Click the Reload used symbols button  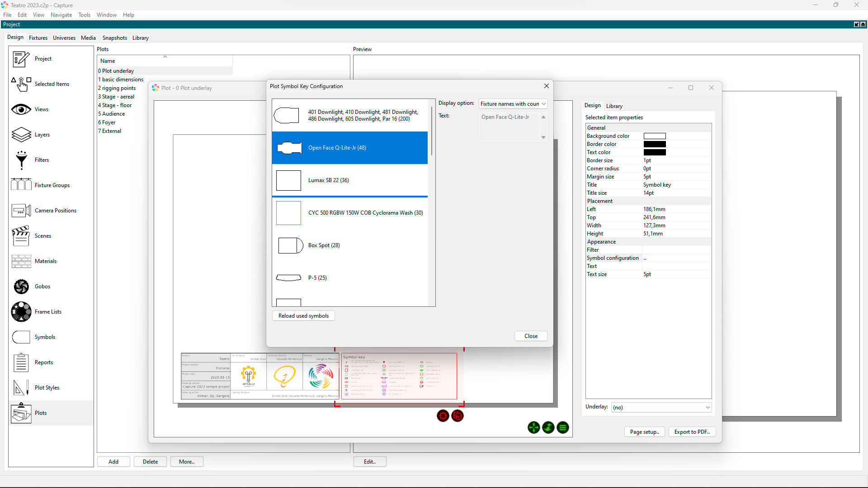(303, 316)
